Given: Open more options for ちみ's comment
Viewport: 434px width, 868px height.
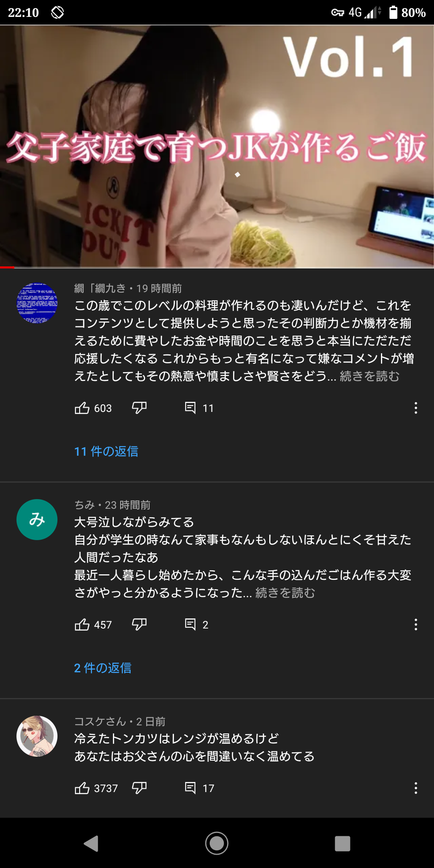Looking at the screenshot, I should point(416,624).
